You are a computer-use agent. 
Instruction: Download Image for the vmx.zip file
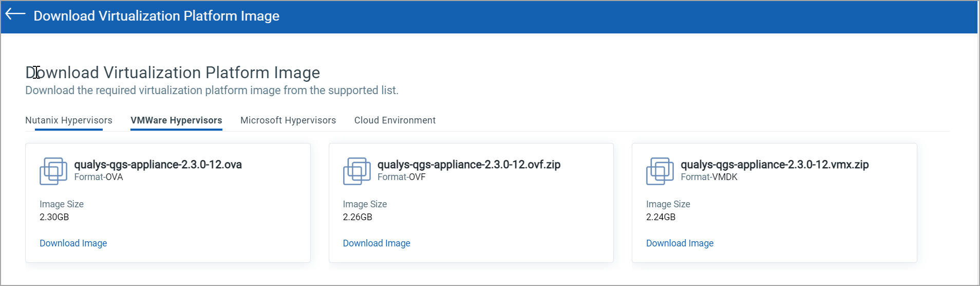tap(680, 243)
